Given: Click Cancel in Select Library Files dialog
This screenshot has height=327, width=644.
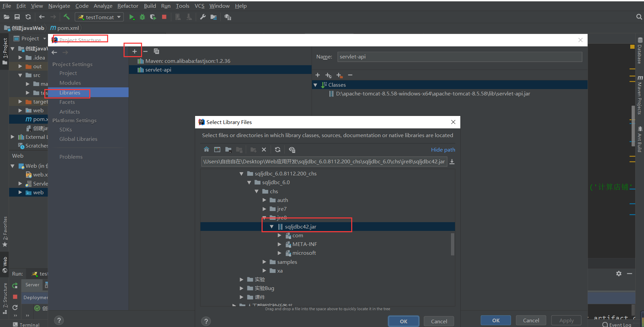Looking at the screenshot, I should pyautogui.click(x=439, y=321).
